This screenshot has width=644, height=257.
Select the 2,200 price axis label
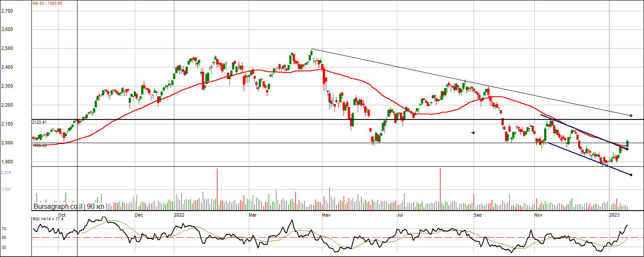pos(7,105)
